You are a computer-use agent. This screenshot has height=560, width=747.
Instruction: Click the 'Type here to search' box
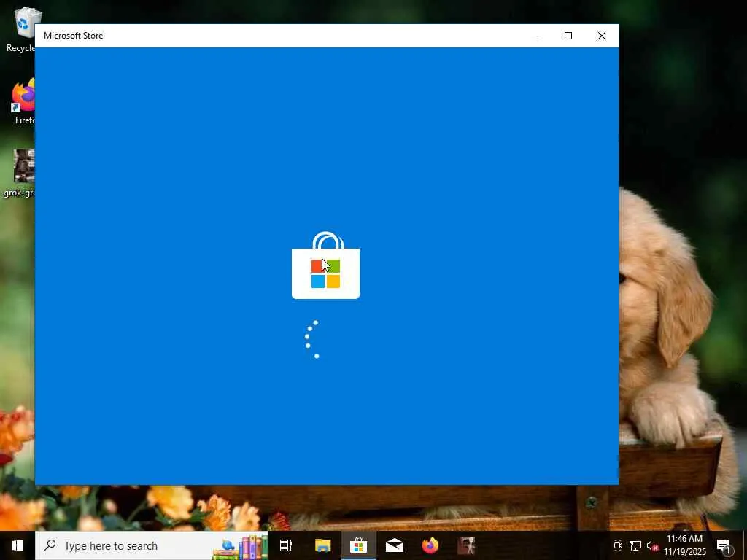(x=152, y=545)
